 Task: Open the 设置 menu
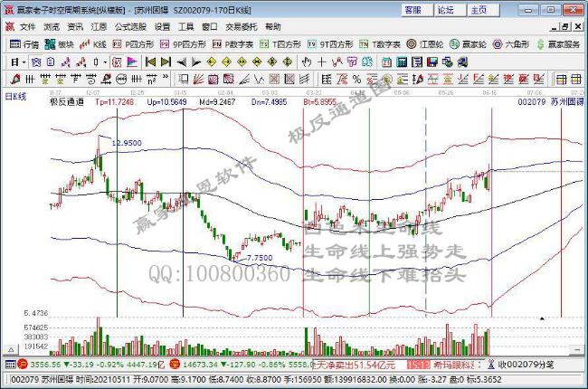[162, 26]
